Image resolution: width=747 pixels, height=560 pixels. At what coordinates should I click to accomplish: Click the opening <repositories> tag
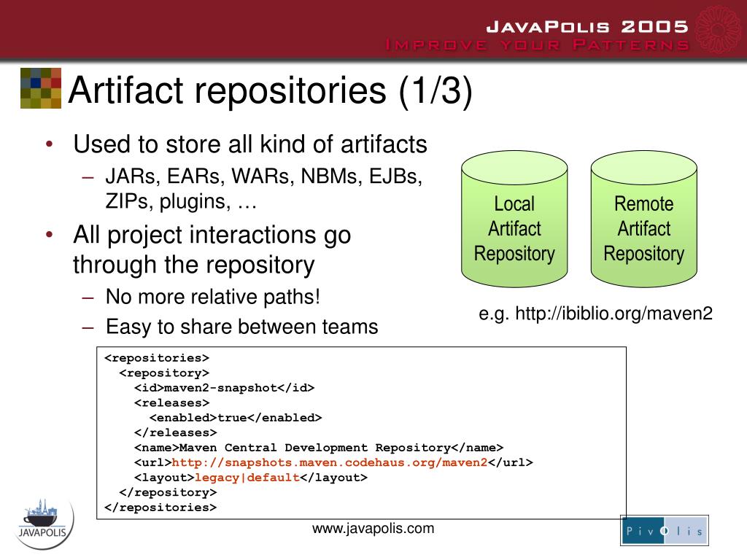tap(157, 357)
